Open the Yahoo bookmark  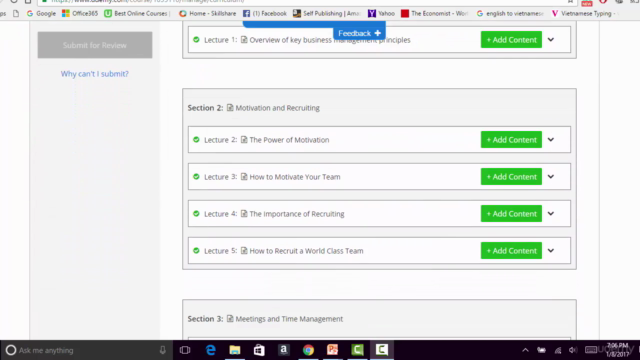pyautogui.click(x=381, y=13)
